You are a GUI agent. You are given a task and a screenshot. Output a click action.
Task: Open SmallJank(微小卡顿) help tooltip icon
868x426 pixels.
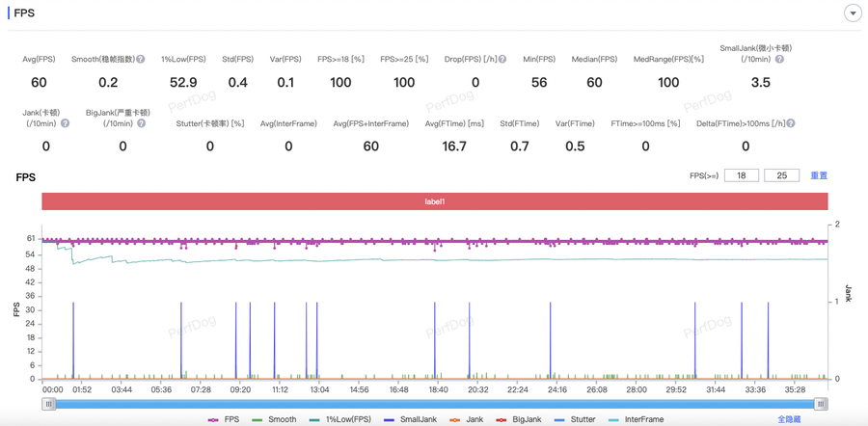tap(779, 60)
